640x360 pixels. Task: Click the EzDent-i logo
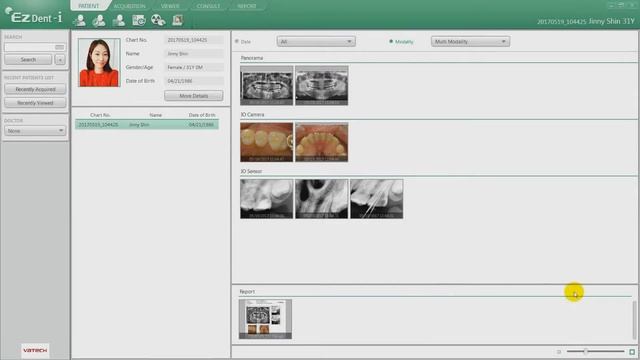click(34, 17)
